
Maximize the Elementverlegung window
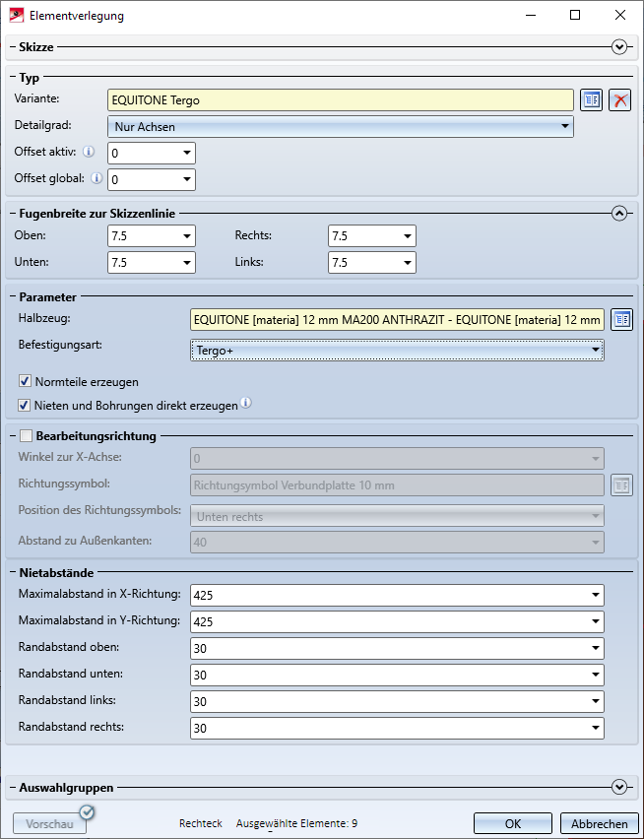575,15
